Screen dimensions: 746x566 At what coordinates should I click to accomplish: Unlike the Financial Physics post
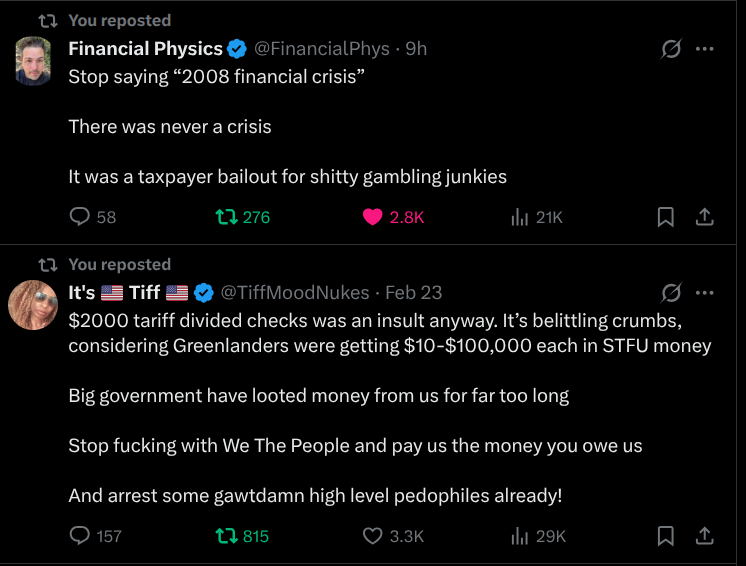click(373, 217)
